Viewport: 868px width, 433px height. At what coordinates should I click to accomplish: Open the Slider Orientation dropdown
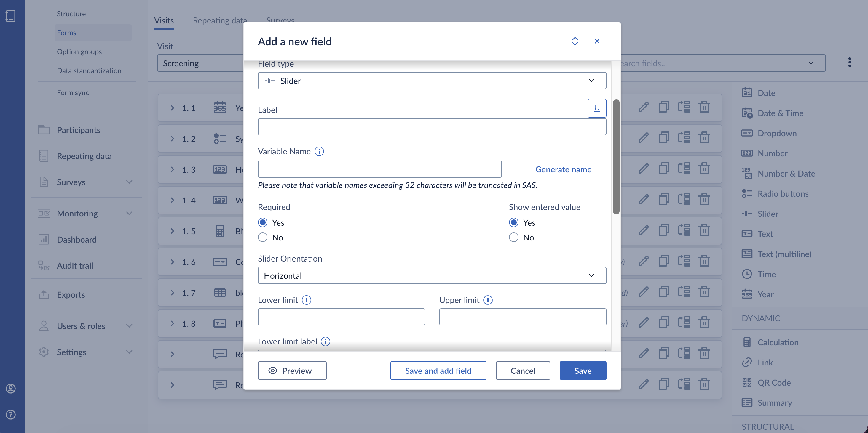432,276
